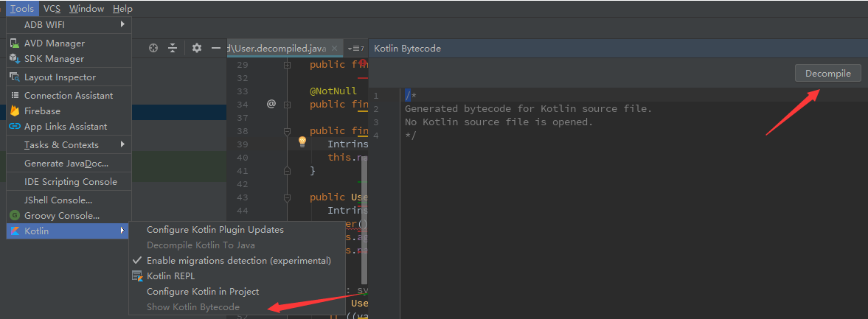Click 'Generated bytecode for Kotlin source file.' line
This screenshot has height=319, width=868.
(529, 108)
